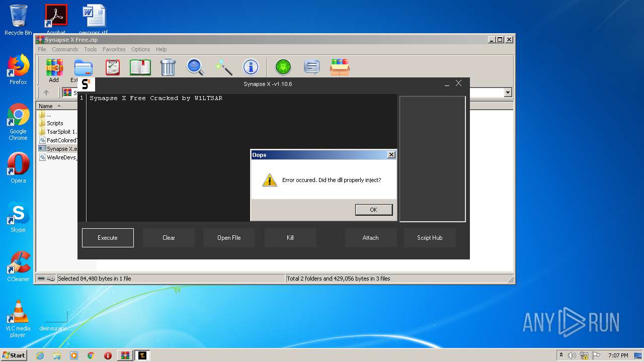Click the Clear button in Synapse X

(x=169, y=238)
